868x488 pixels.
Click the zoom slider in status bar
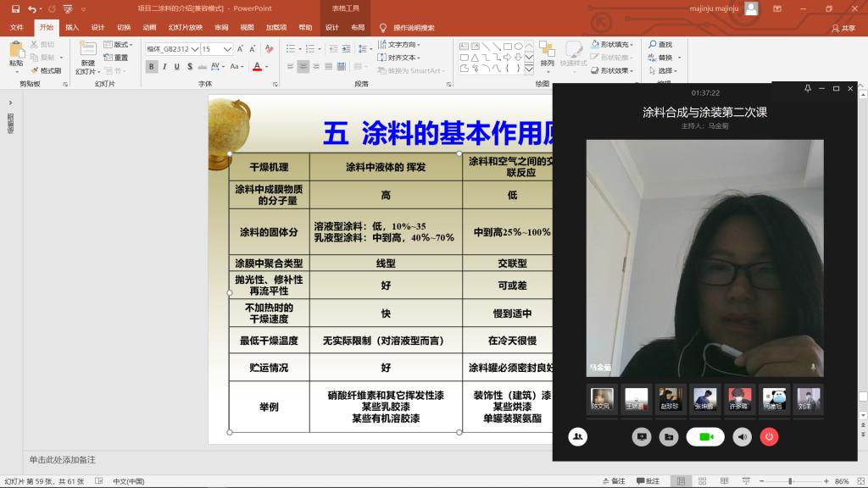click(790, 481)
